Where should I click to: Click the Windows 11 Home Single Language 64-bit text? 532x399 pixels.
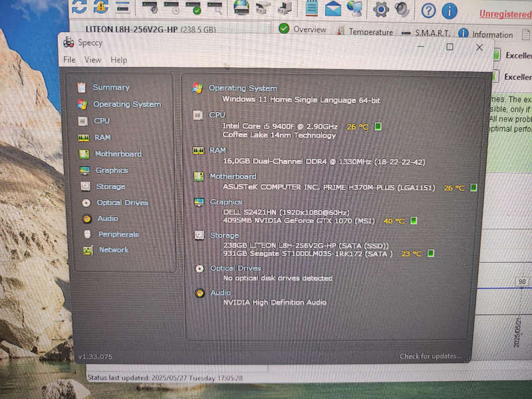[301, 99]
